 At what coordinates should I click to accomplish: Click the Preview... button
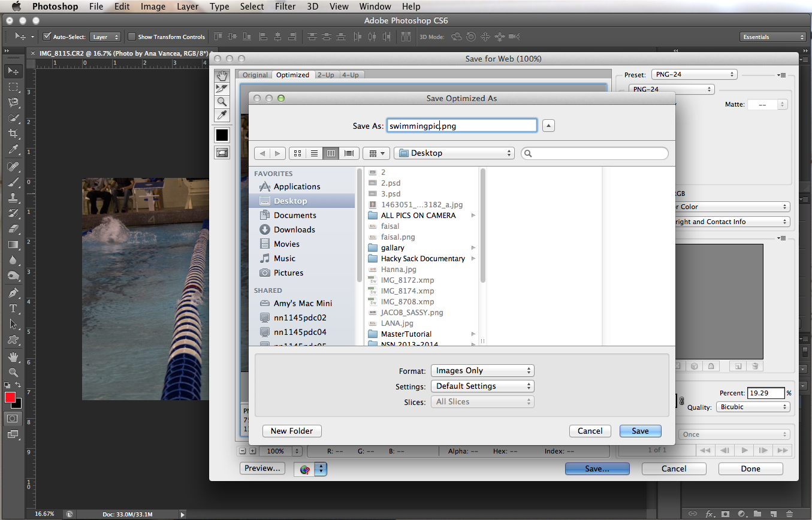[x=262, y=468]
